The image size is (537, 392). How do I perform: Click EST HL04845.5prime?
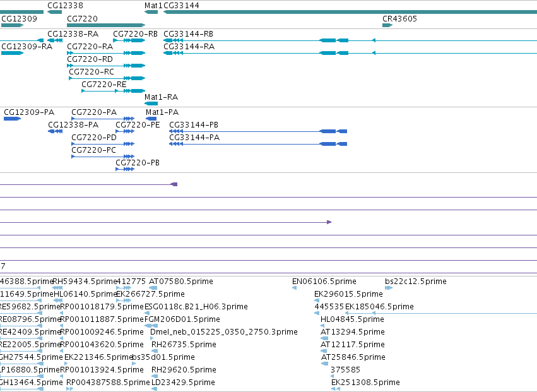pyautogui.click(x=352, y=319)
